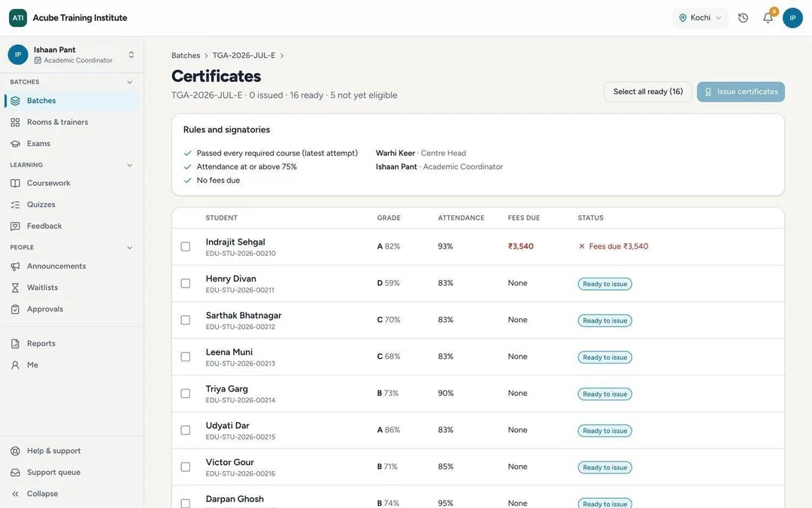Open Rooms & trainers page
This screenshot has width=812, height=508.
coord(71,123)
